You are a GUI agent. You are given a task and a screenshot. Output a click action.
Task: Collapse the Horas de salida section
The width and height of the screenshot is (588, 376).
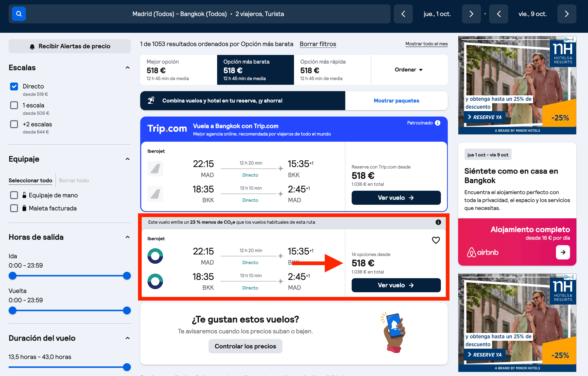[127, 237]
